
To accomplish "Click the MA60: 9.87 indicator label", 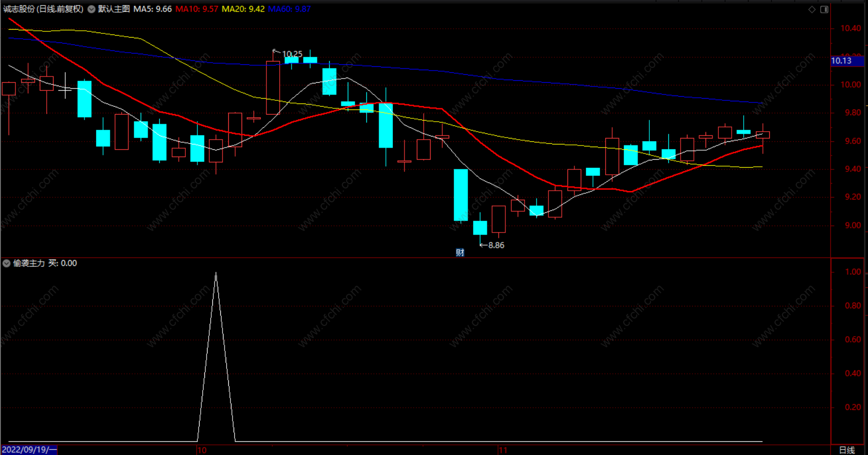I will (289, 9).
